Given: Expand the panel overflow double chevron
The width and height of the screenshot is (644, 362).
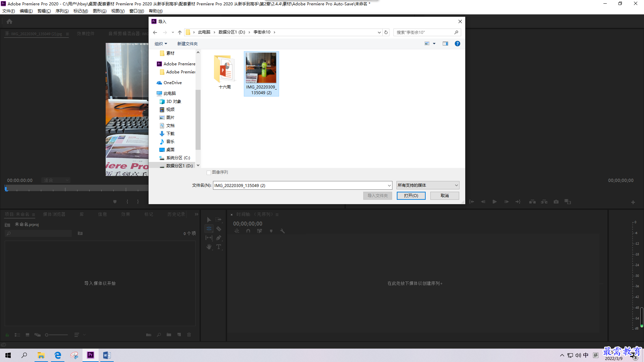Looking at the screenshot, I should (197, 214).
